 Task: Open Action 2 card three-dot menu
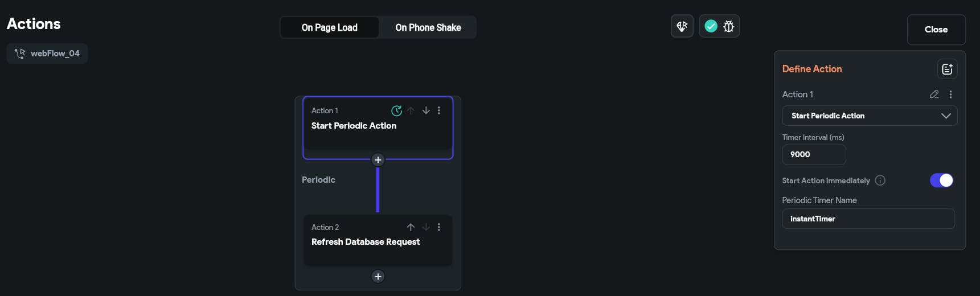438,227
